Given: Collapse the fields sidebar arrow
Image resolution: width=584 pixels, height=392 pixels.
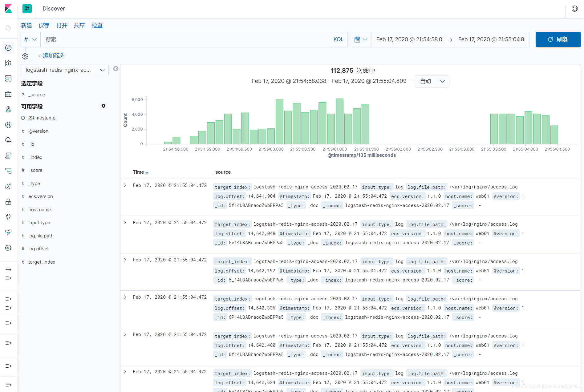Looking at the screenshot, I should pyautogui.click(x=116, y=69).
